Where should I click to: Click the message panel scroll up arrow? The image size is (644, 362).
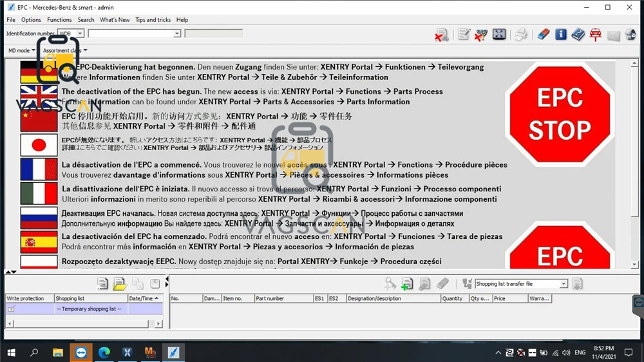pyautogui.click(x=634, y=63)
